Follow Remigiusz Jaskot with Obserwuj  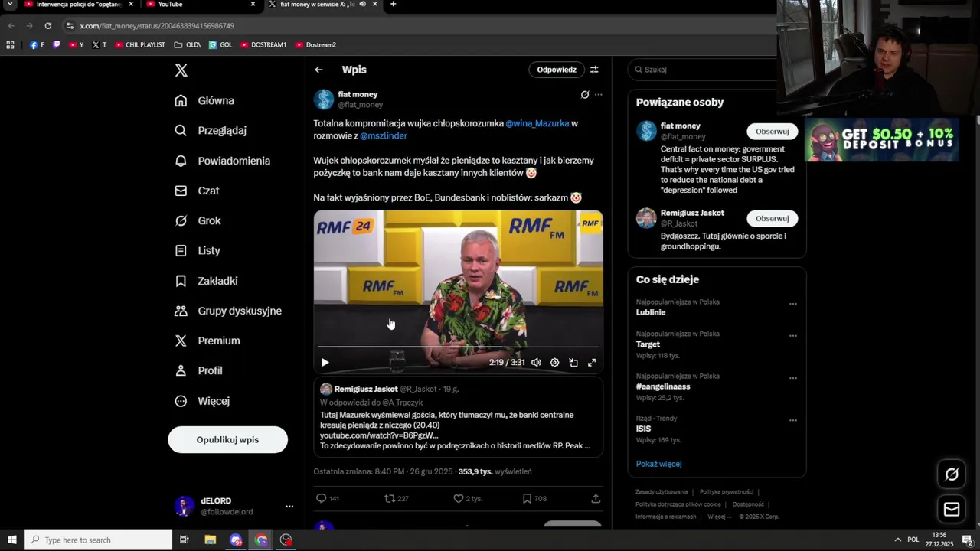tap(772, 219)
